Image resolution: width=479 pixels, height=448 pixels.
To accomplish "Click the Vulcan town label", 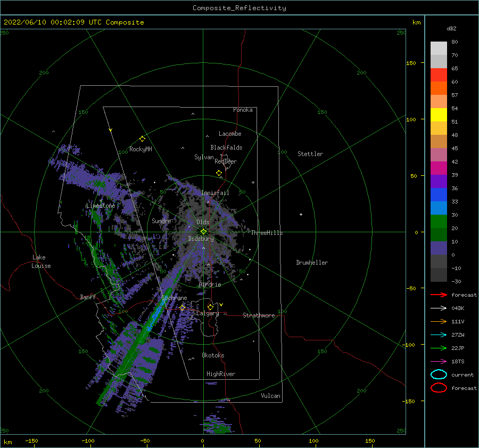I will tap(271, 396).
